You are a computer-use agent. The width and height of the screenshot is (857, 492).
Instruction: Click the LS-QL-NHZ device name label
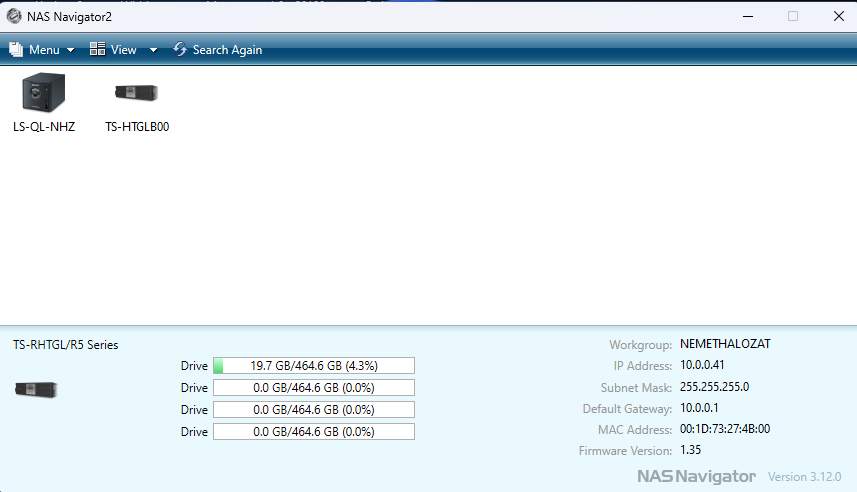(x=44, y=127)
